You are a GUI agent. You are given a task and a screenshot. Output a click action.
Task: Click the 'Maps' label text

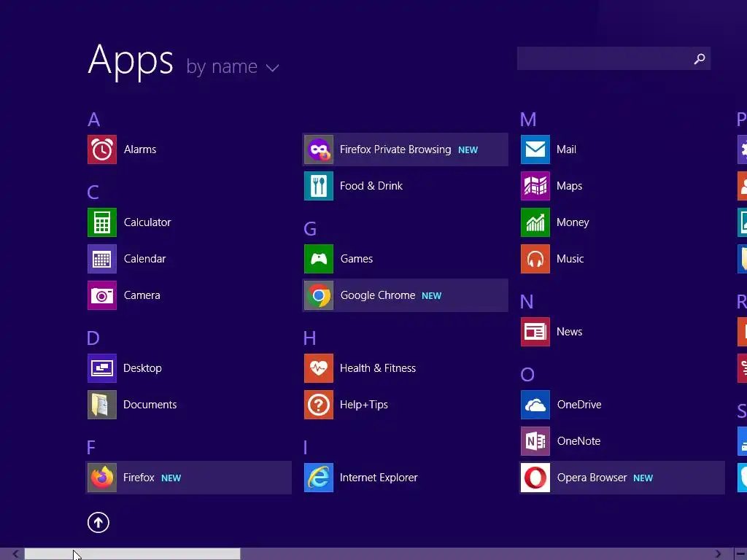click(569, 187)
